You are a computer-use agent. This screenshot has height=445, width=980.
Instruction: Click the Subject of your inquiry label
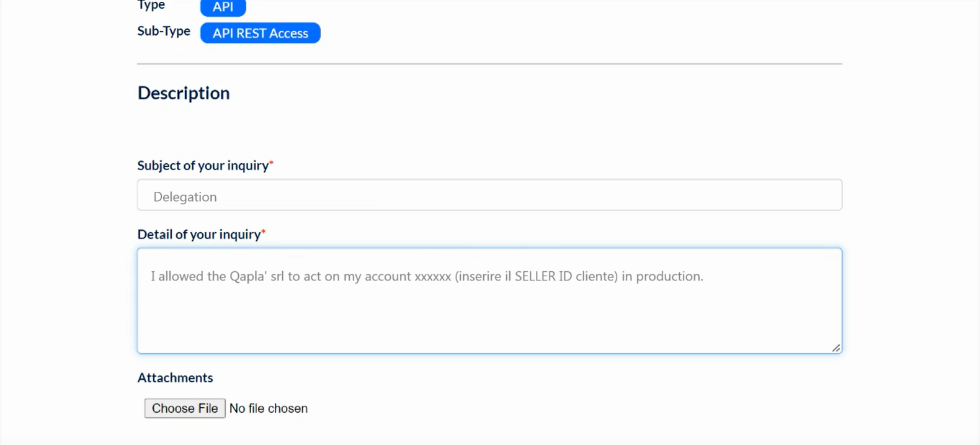[x=203, y=166]
